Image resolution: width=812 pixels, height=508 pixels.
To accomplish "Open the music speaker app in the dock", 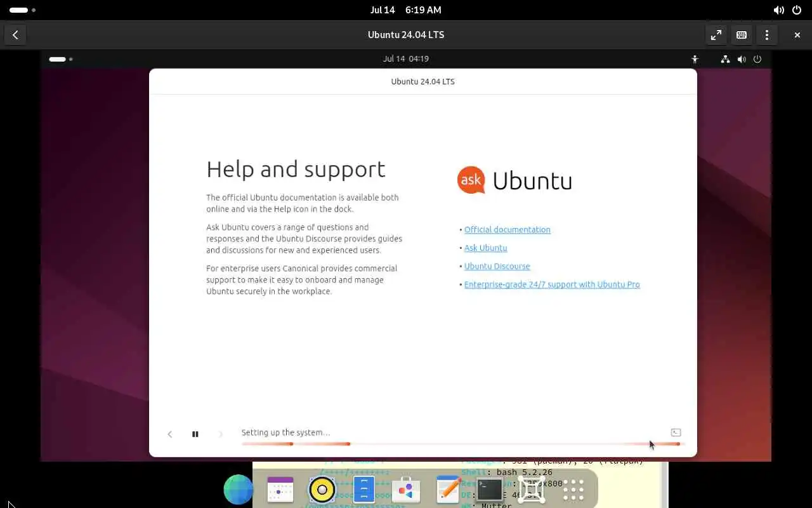I will 322,490.
